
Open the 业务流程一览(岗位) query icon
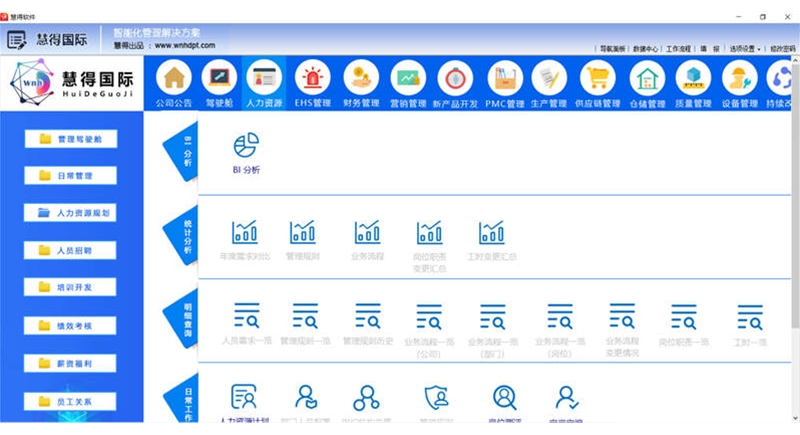[x=560, y=316]
